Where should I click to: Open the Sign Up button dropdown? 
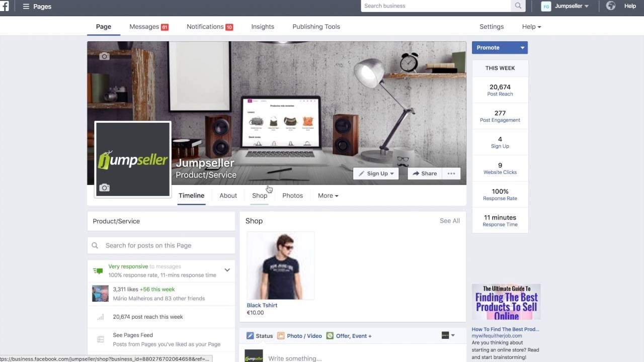tap(376, 173)
